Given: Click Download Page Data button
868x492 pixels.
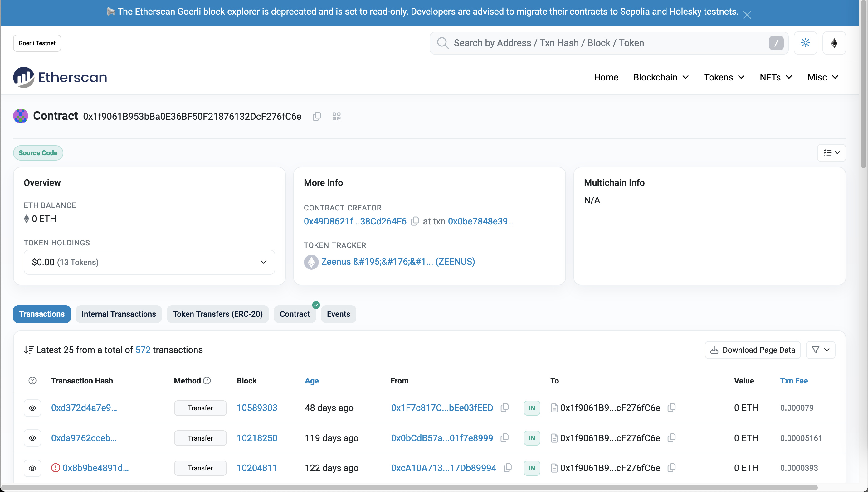Looking at the screenshot, I should point(752,350).
